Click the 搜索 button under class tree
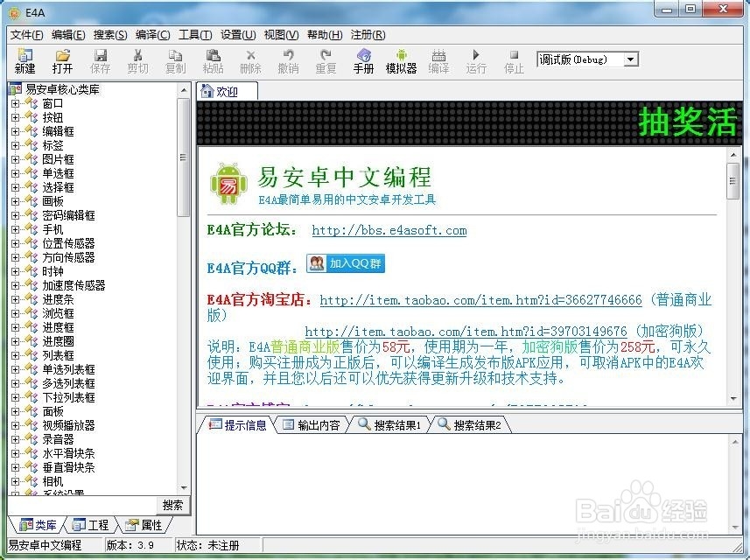The width and height of the screenshot is (750, 560). coord(172,505)
